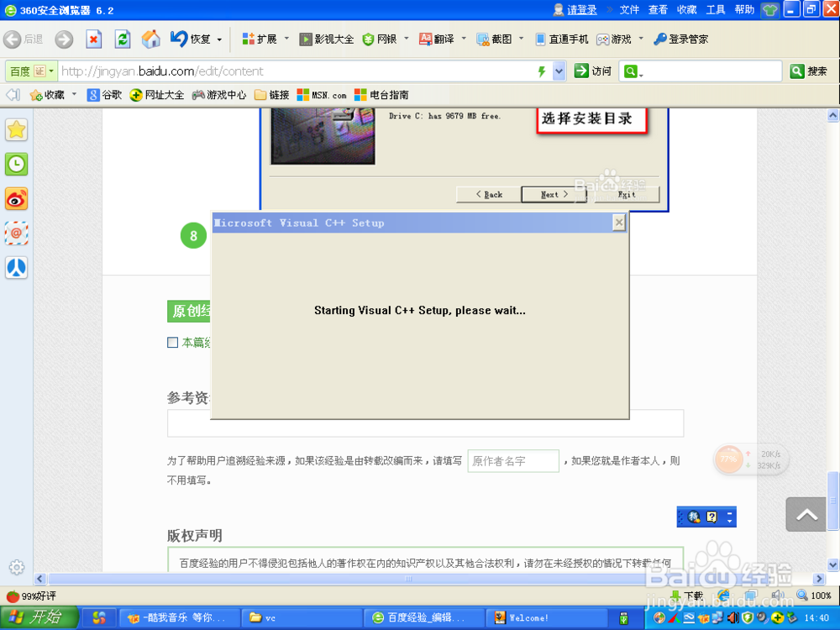Click the home icon in the toolbar
The width and height of the screenshot is (840, 630).
[x=150, y=39]
